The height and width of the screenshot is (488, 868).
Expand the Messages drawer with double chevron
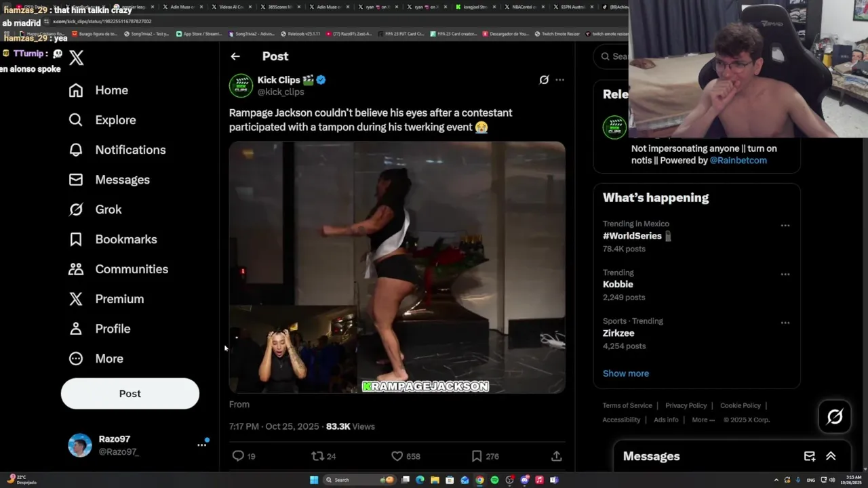(831, 457)
